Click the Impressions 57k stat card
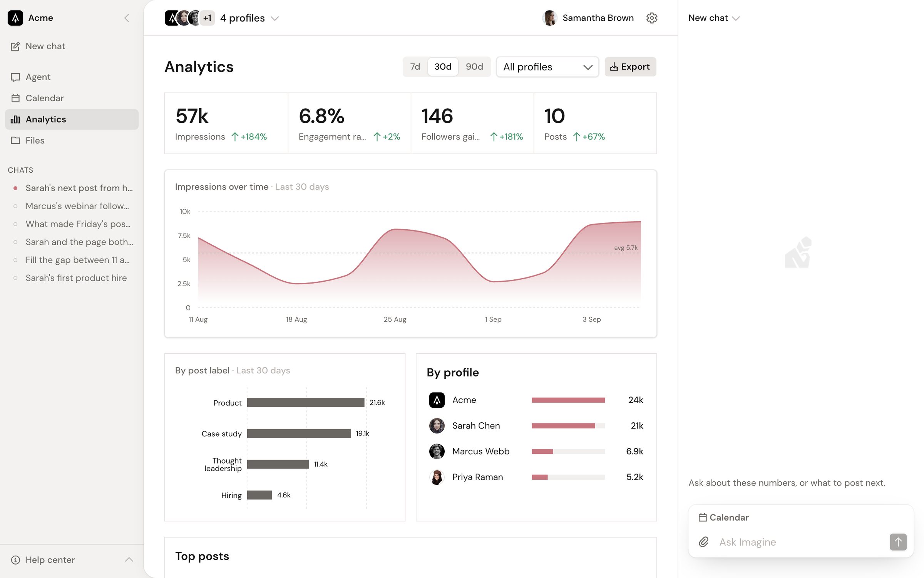 226,123
